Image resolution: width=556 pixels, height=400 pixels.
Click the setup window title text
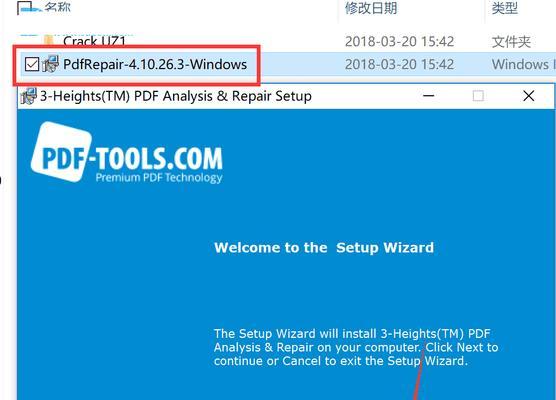point(176,96)
